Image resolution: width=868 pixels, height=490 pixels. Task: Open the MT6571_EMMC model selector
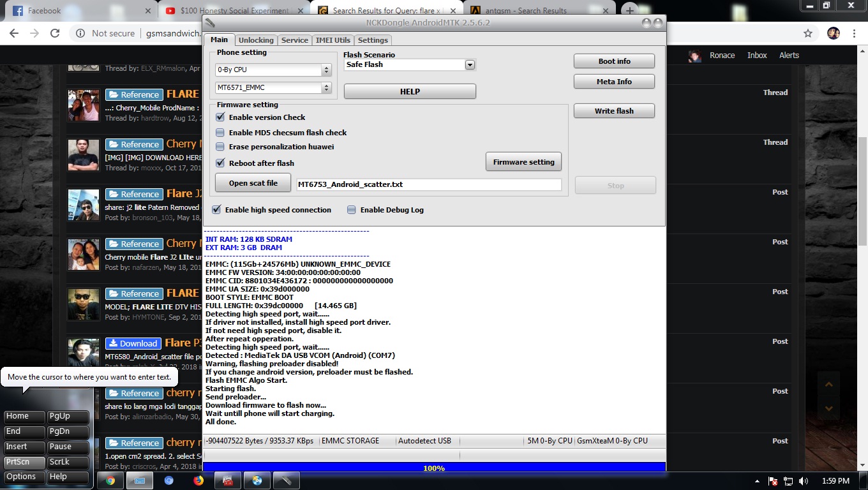point(273,87)
